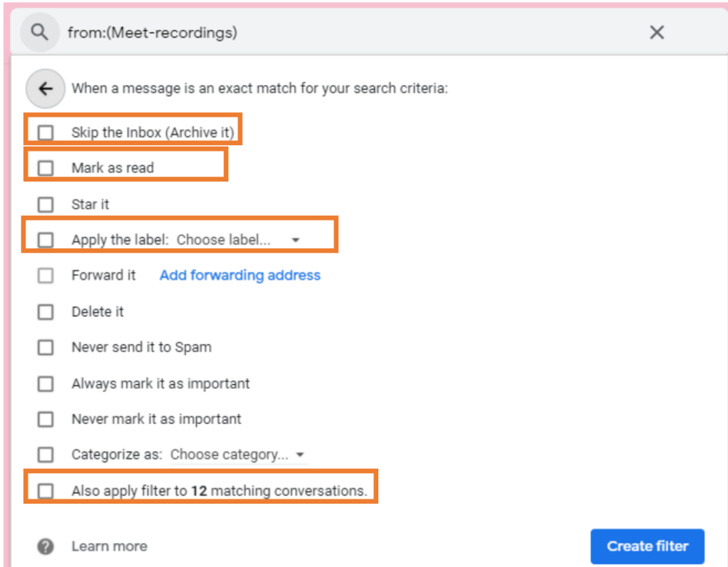Enable Forward it
The width and height of the screenshot is (728, 567).
pyautogui.click(x=45, y=275)
